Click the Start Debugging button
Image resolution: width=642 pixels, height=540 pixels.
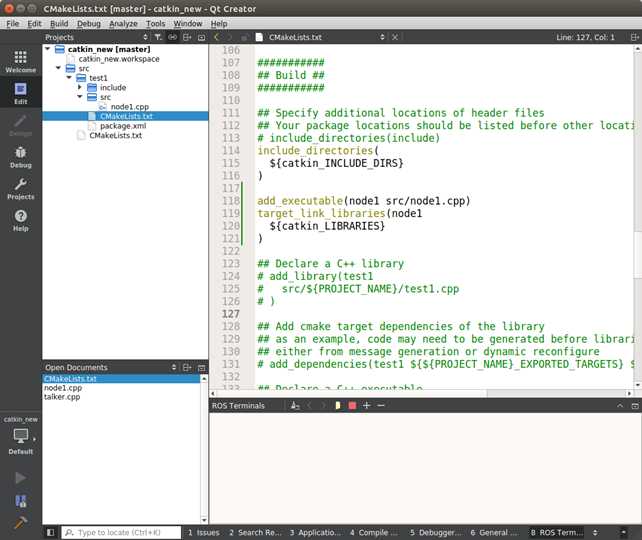tap(20, 501)
